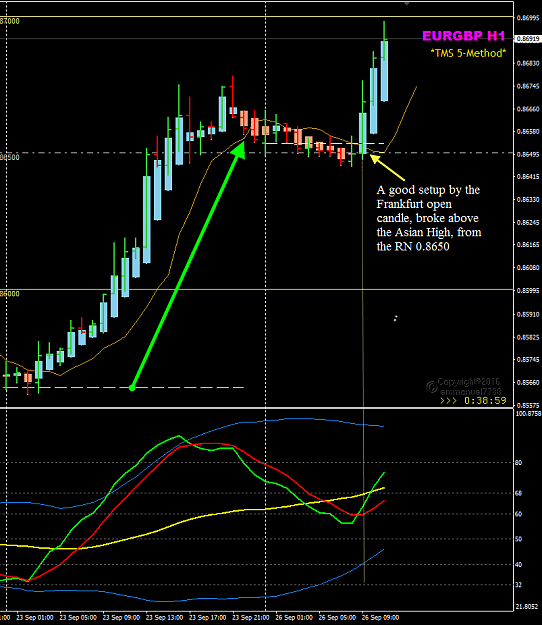This screenshot has width=542, height=625.
Task: Click price axis value 0.85910
Action: tap(528, 314)
